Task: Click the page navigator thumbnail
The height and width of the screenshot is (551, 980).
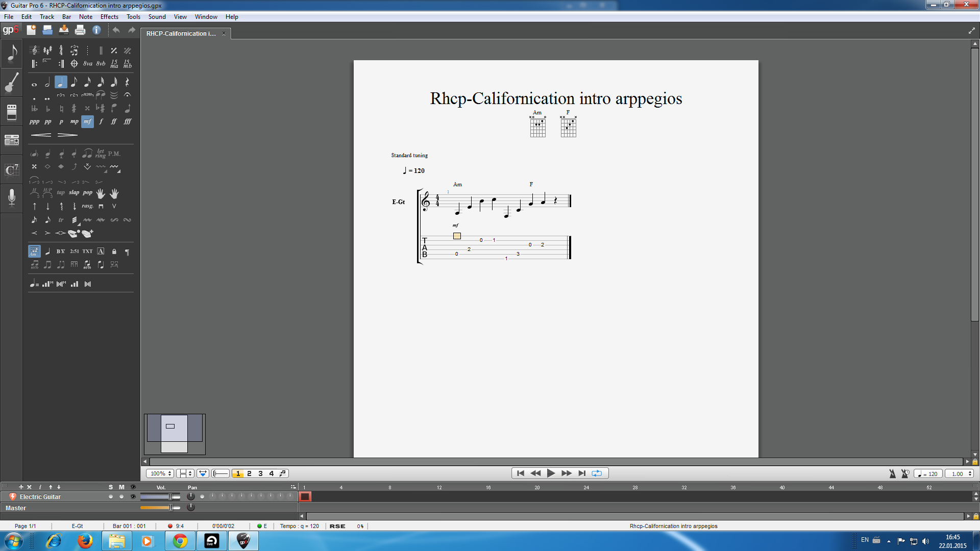Action: point(175,434)
